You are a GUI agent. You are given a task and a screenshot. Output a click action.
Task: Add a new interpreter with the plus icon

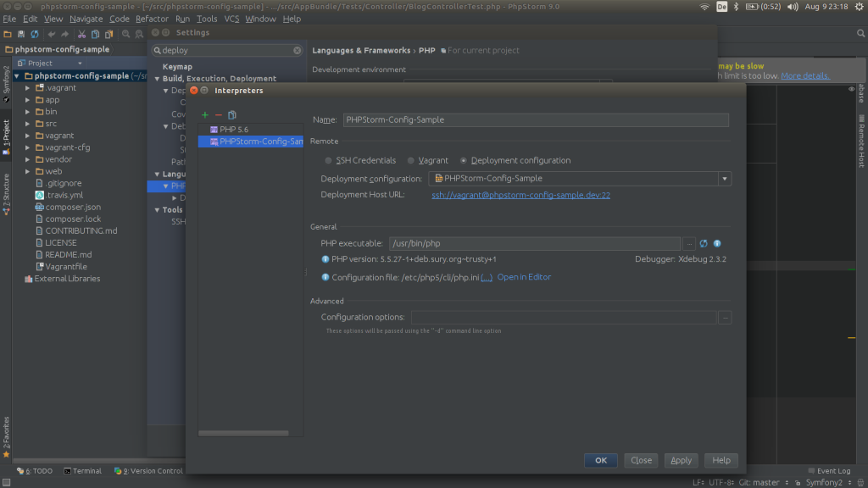pyautogui.click(x=205, y=115)
